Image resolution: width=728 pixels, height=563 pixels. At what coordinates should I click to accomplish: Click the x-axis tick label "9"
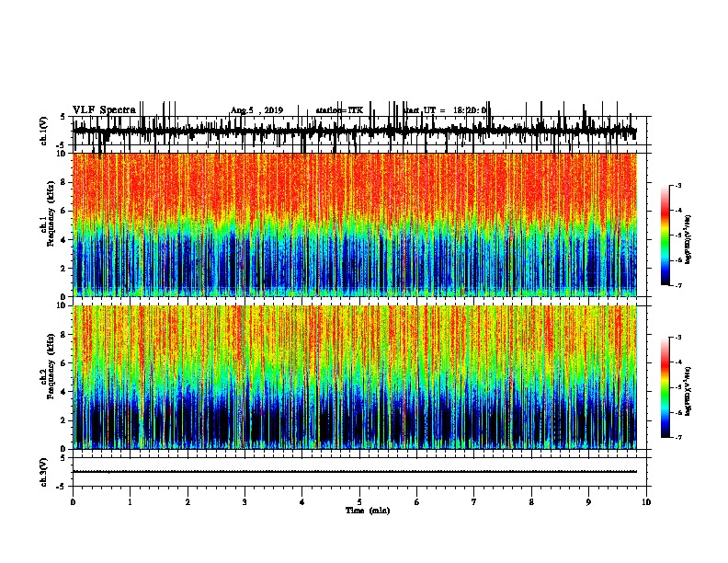click(x=588, y=502)
